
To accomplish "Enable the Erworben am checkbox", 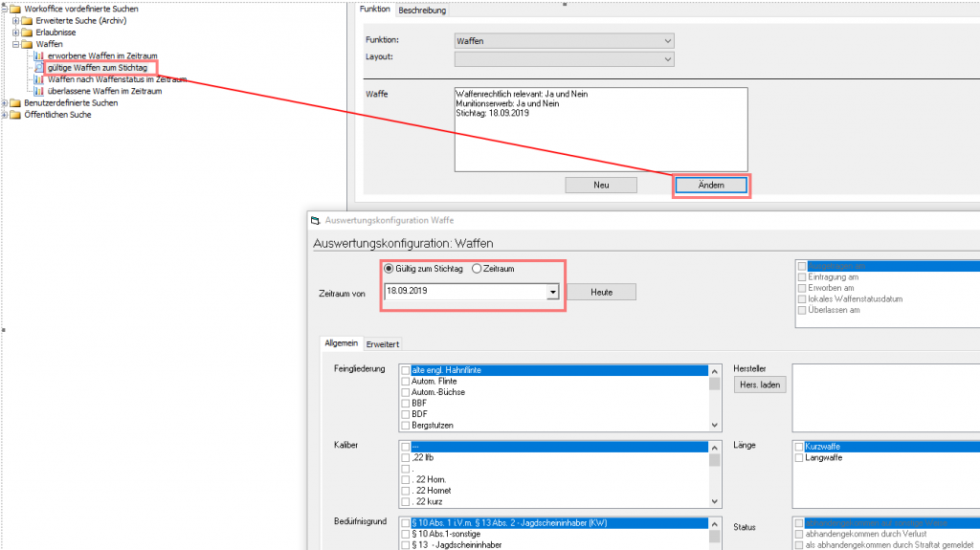I will (x=800, y=288).
